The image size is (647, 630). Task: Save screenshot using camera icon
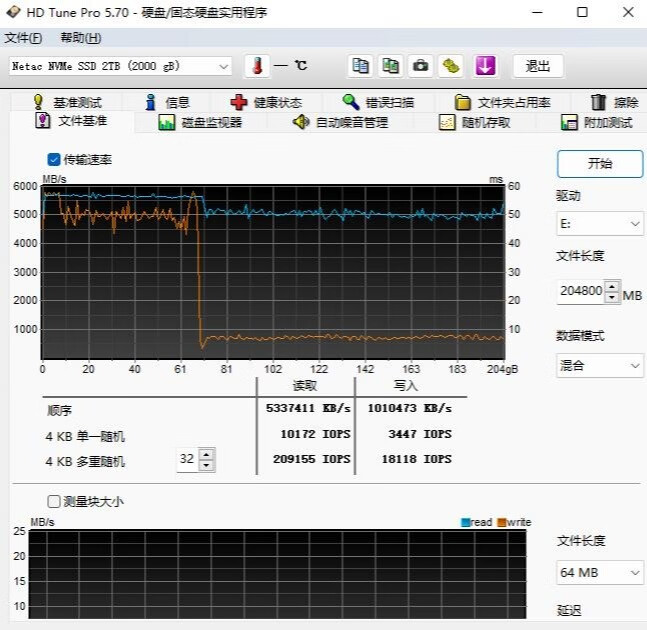tap(420, 66)
